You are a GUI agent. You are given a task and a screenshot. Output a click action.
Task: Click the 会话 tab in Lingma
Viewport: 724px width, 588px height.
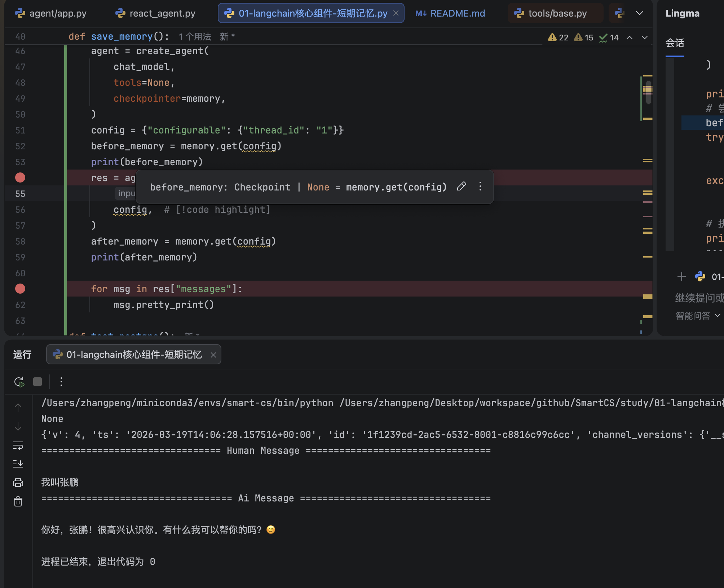[675, 43]
